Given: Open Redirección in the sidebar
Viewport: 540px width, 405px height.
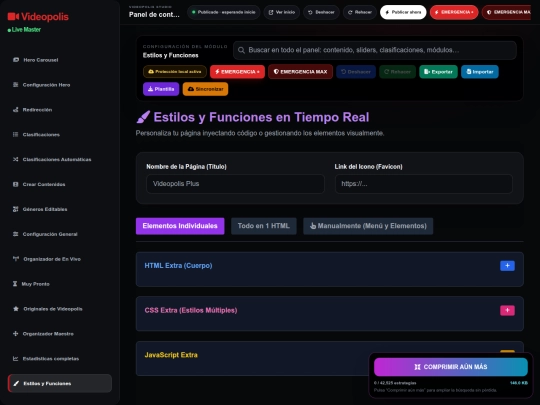Looking at the screenshot, I should tap(60, 110).
